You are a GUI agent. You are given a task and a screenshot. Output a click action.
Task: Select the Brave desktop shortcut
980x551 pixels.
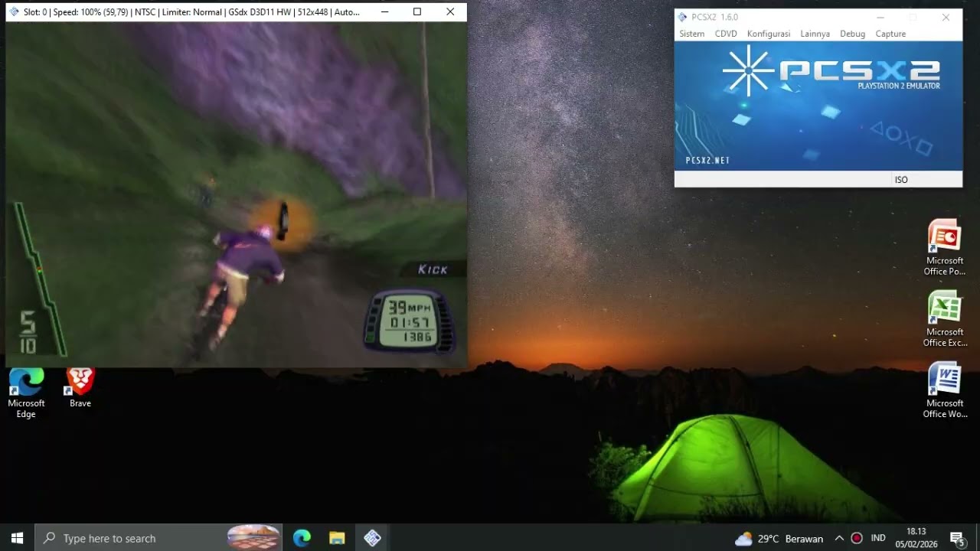coord(80,388)
